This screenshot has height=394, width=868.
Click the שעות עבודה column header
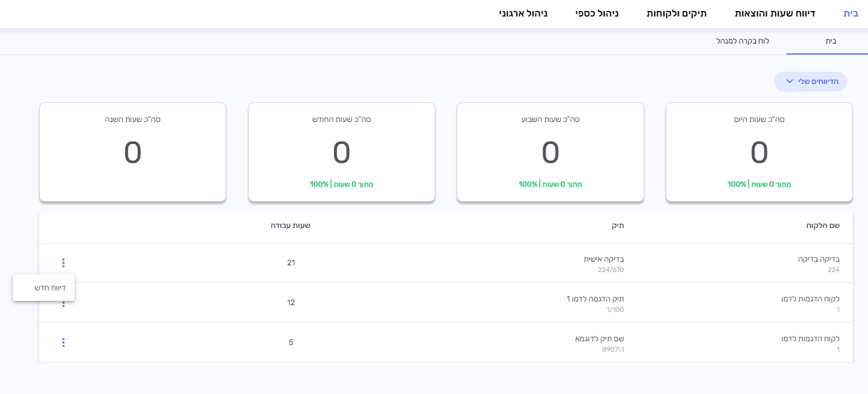tap(291, 225)
